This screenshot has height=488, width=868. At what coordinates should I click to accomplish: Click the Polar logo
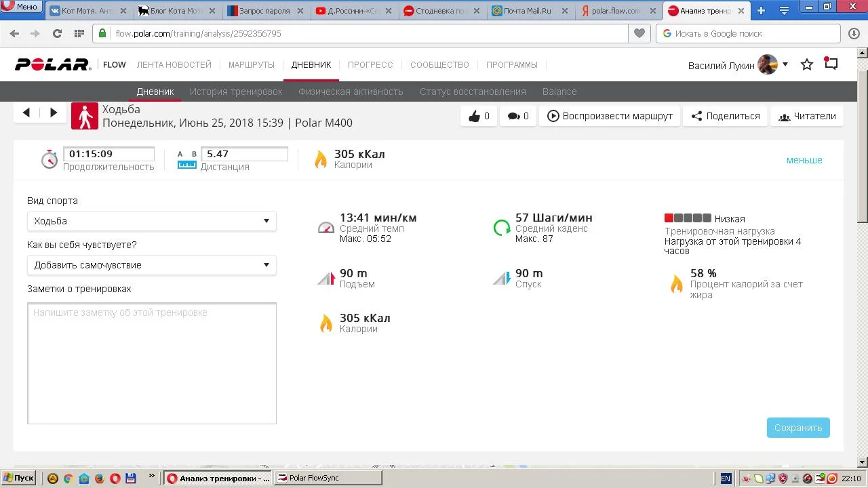(x=53, y=64)
